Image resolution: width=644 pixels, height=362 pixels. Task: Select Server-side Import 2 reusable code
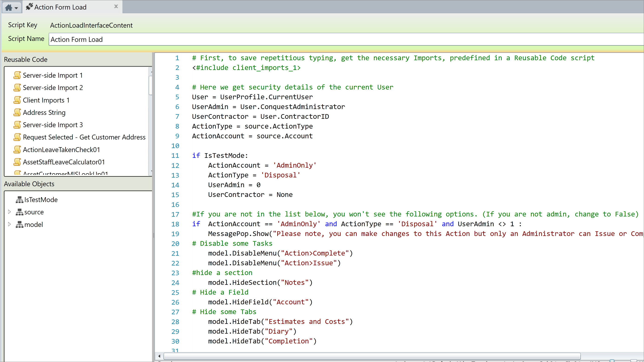53,88
